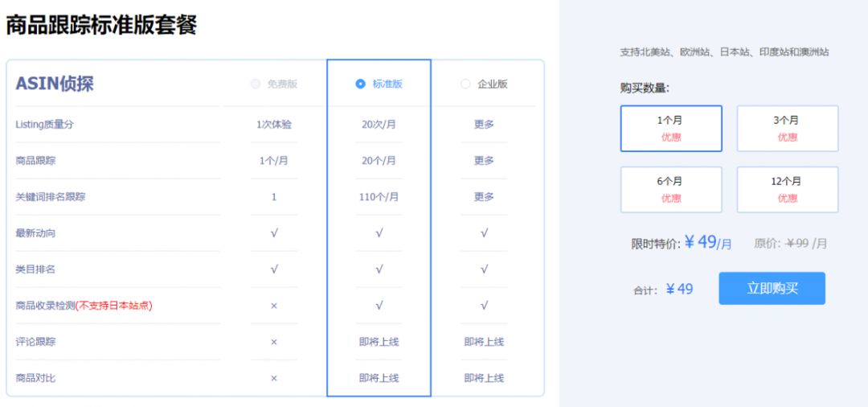Click the ASIN侦探 heading
This screenshot has height=407, width=868.
pyautogui.click(x=55, y=84)
